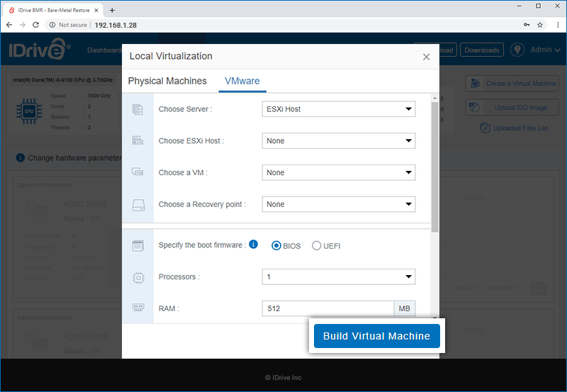Click the ESXi host icon in the dialog
Viewport: 567px width, 392px height.
pos(137,140)
